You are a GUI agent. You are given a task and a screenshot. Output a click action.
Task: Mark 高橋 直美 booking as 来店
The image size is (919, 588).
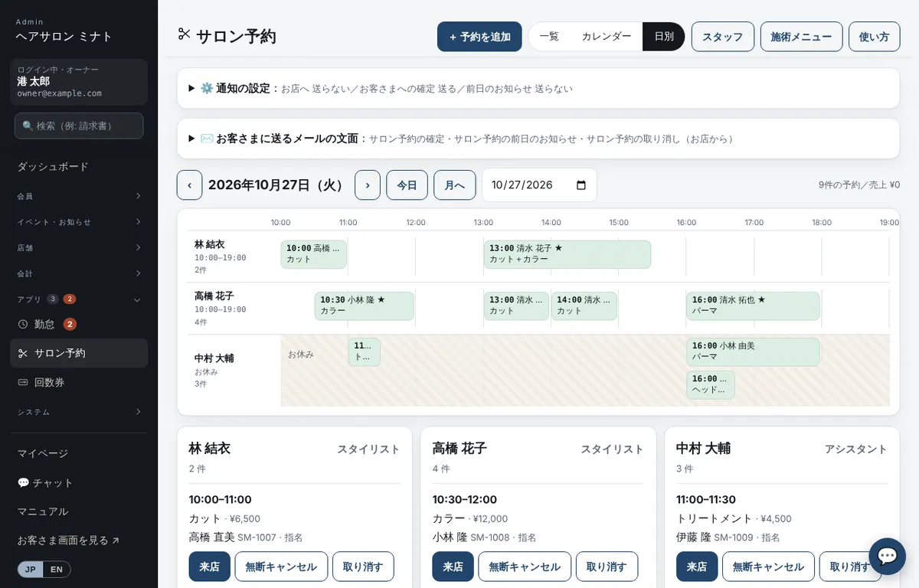(210, 567)
